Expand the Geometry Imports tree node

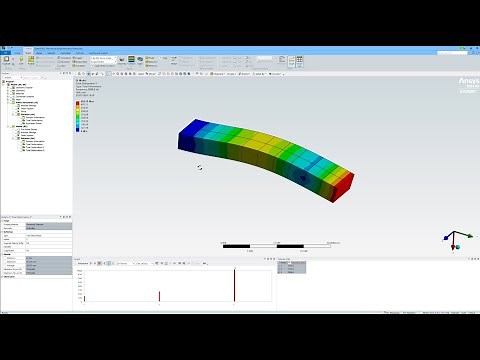[x=8, y=87]
